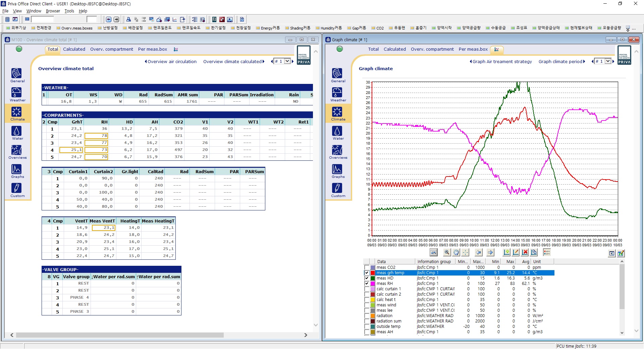
Task: Click the horizontal scrollbar in Overview climate window
Action: click(x=120, y=335)
